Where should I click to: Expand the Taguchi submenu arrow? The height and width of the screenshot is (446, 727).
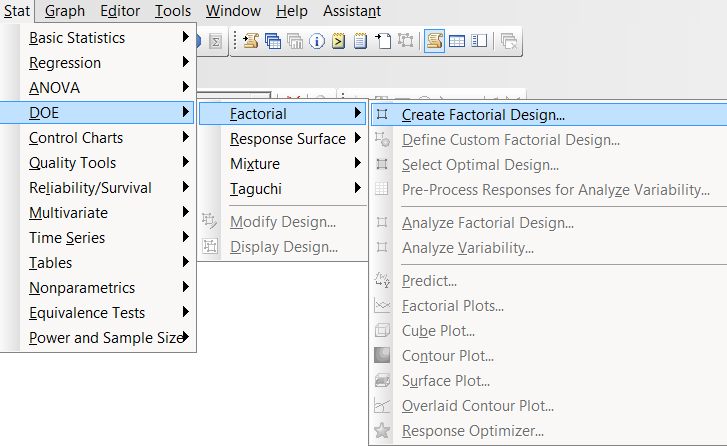tap(357, 188)
